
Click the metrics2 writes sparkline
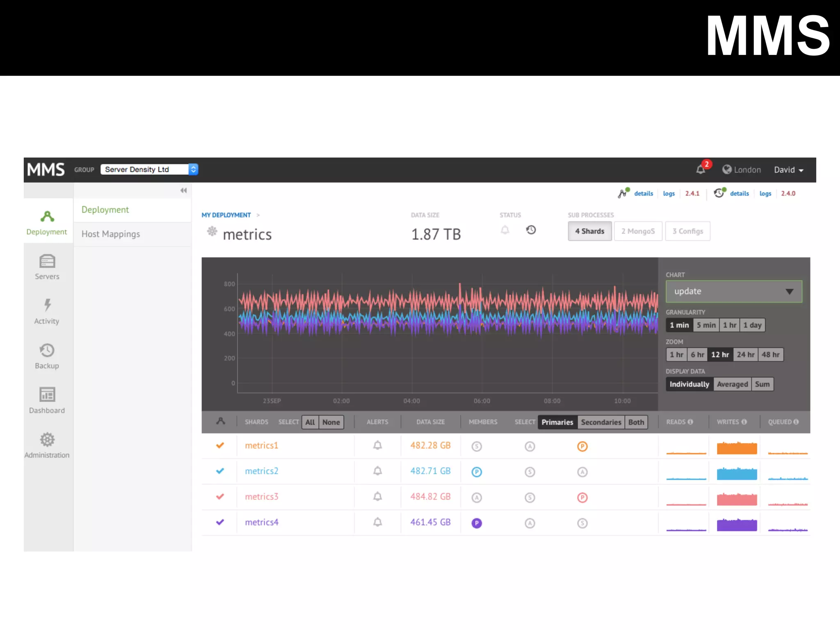point(737,473)
